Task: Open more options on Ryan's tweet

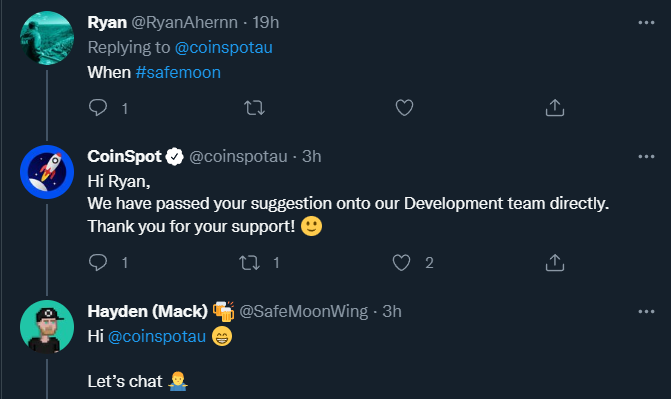Action: coord(646,22)
